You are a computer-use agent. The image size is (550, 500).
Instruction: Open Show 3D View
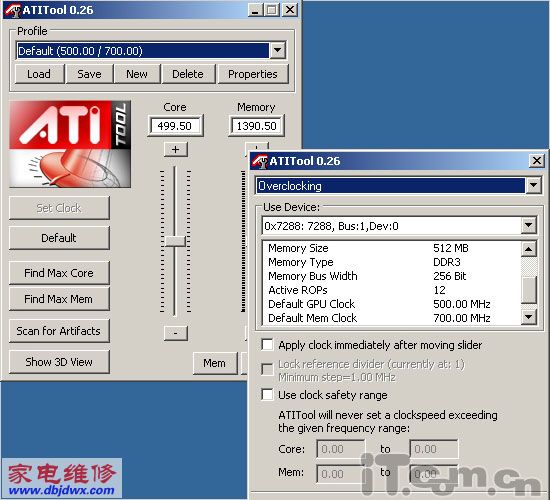(x=59, y=362)
